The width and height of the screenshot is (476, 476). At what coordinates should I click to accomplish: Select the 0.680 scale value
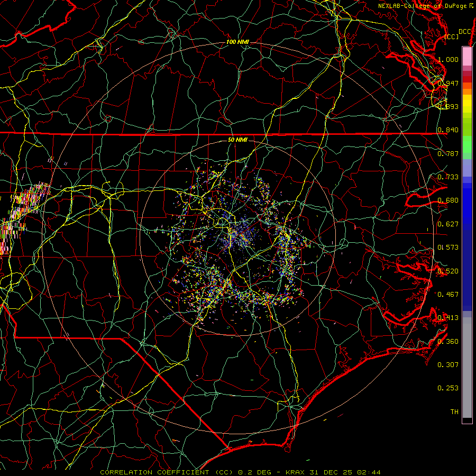coord(448,200)
